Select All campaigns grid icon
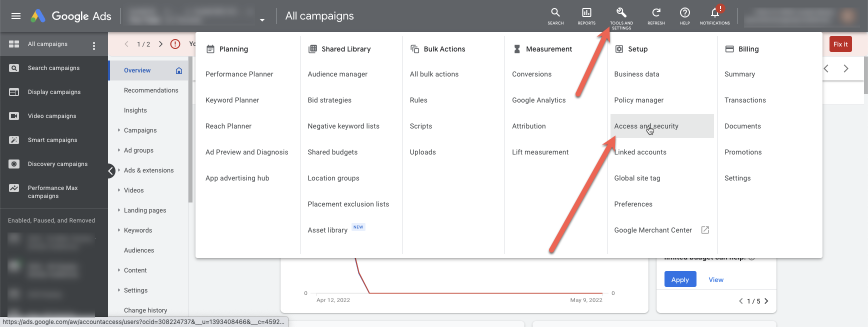This screenshot has width=868, height=327. 14,44
